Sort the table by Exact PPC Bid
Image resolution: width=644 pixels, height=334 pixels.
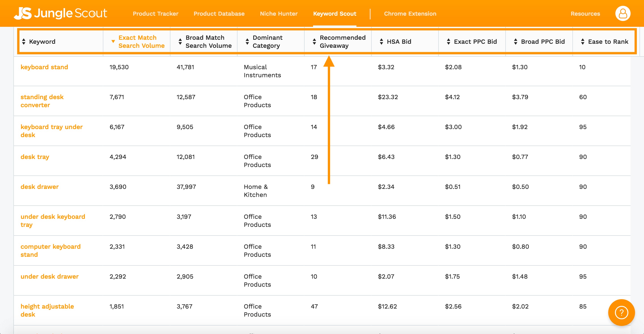tap(449, 42)
